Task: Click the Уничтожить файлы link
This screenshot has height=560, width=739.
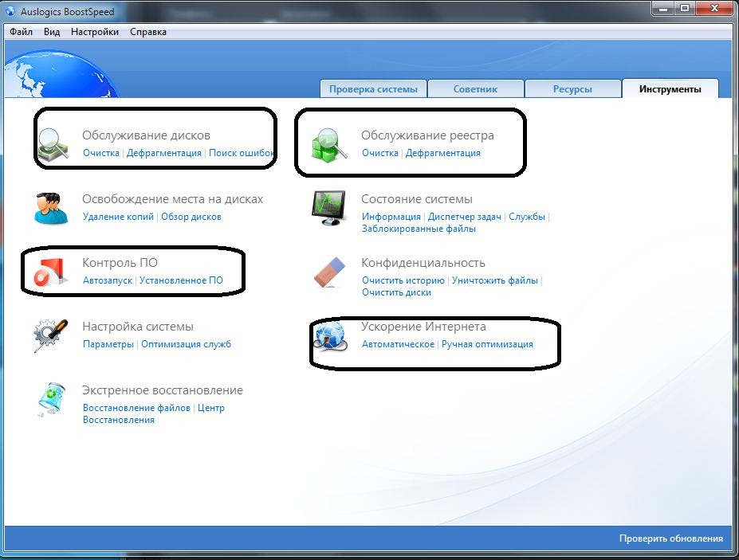Action: pyautogui.click(x=495, y=280)
